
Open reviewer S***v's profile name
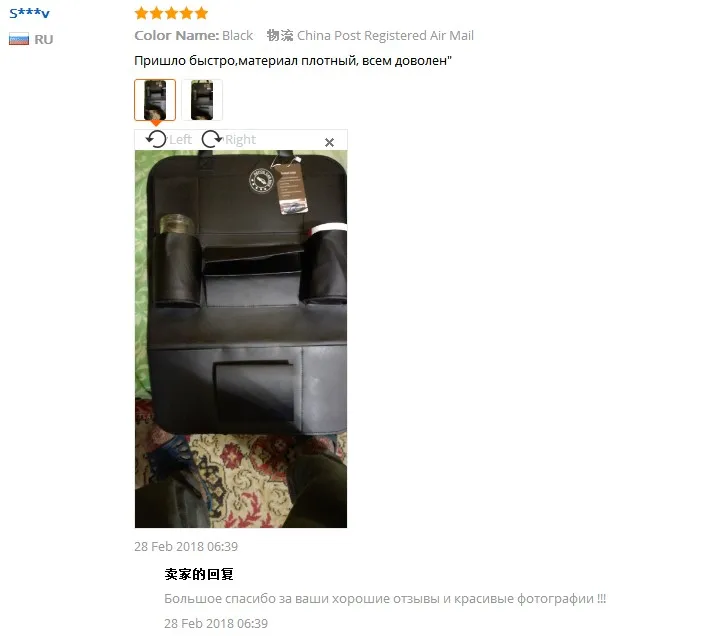point(30,13)
